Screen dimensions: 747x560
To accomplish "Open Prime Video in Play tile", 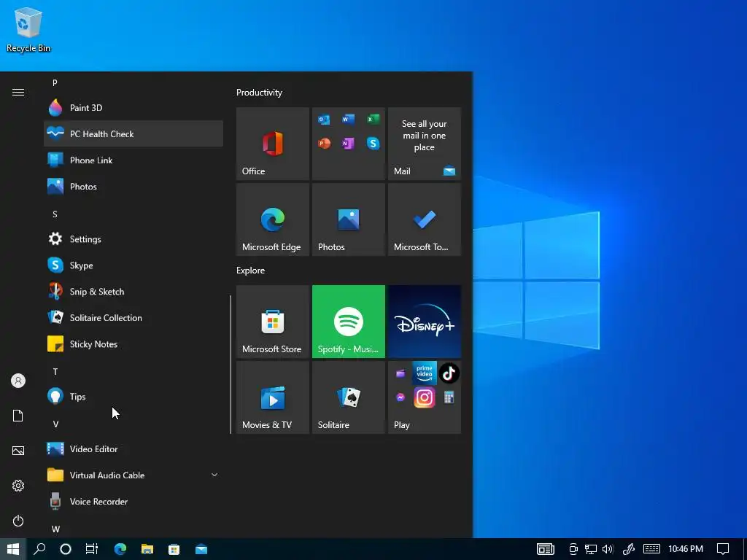I will [424, 373].
